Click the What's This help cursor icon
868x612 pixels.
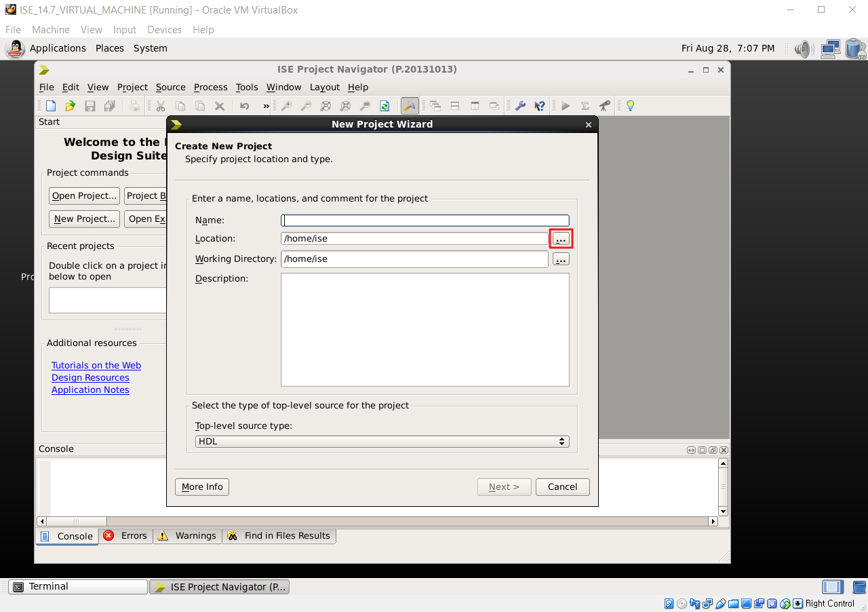540,106
